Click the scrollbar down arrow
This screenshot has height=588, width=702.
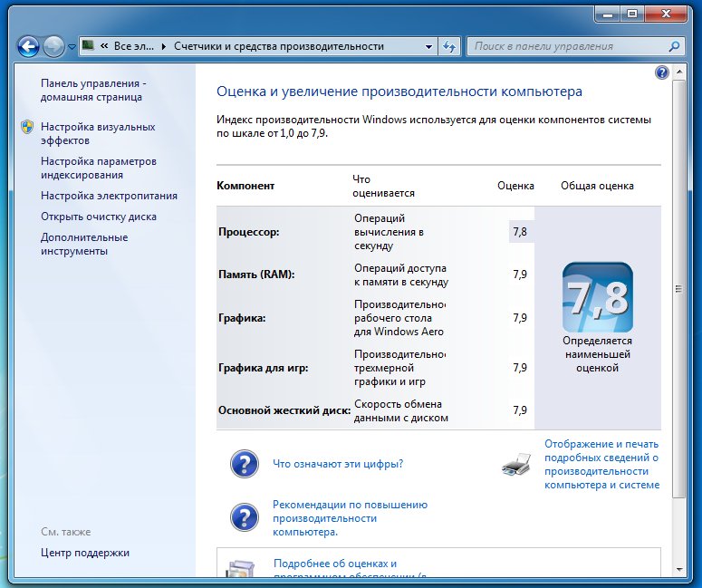[679, 570]
